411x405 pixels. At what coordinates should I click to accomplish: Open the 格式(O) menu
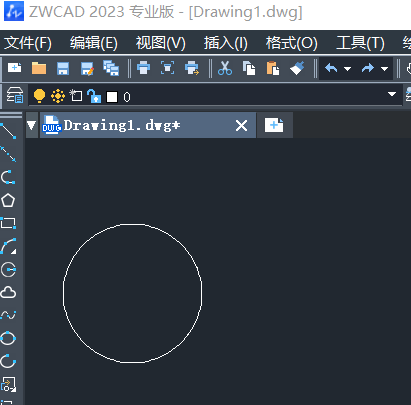click(291, 43)
